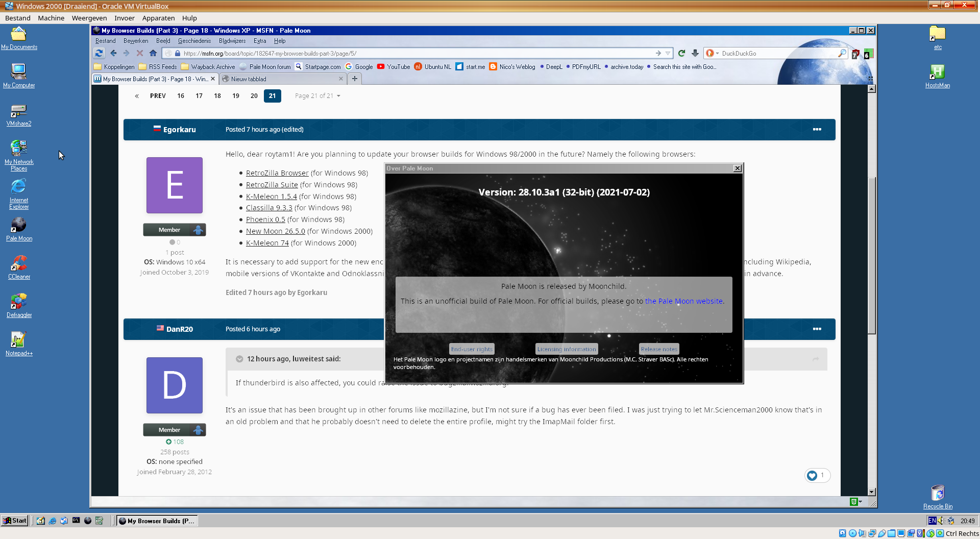
Task: Click the site identity lock icon in address bar
Action: (178, 53)
